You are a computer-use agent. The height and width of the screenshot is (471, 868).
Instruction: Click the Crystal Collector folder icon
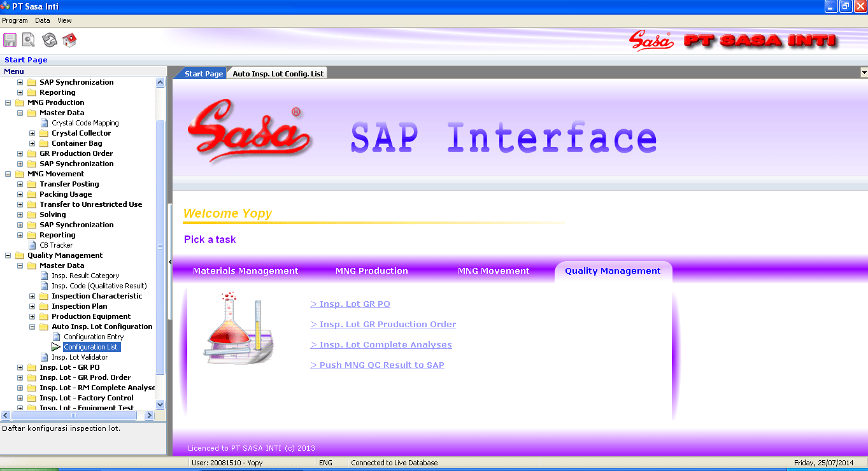click(44, 133)
